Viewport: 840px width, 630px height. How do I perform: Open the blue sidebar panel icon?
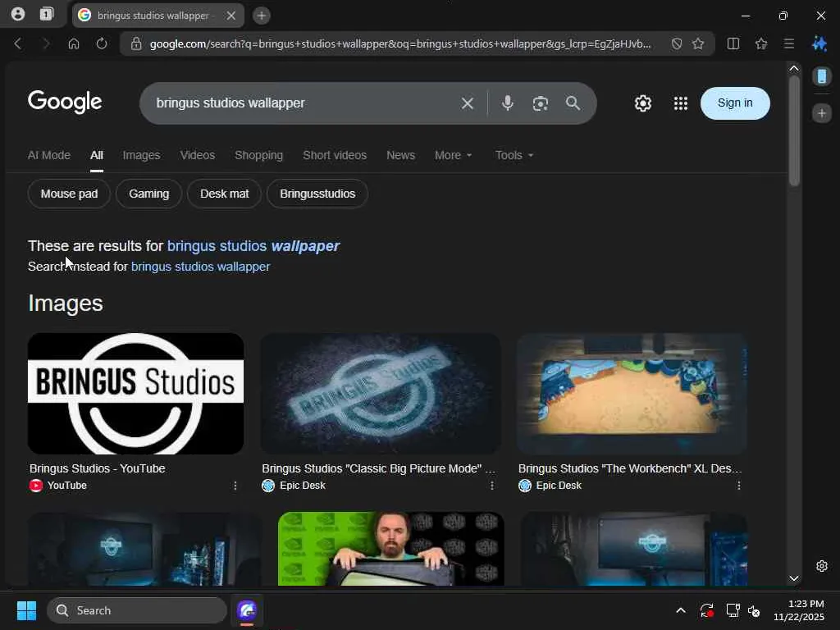click(x=822, y=76)
